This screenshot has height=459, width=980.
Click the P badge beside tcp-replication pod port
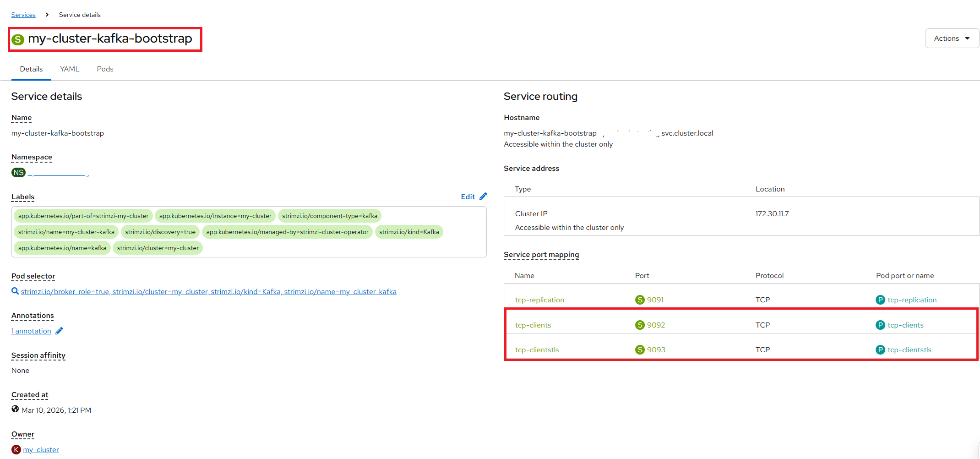(x=880, y=300)
